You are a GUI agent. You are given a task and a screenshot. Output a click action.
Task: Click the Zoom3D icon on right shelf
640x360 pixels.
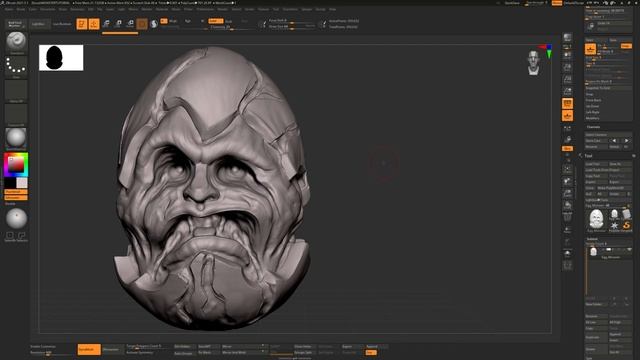click(567, 193)
